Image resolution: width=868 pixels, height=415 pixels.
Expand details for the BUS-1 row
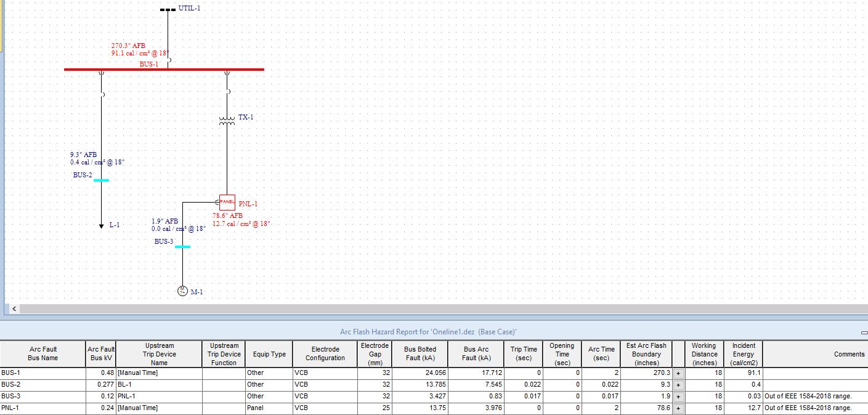tap(678, 373)
